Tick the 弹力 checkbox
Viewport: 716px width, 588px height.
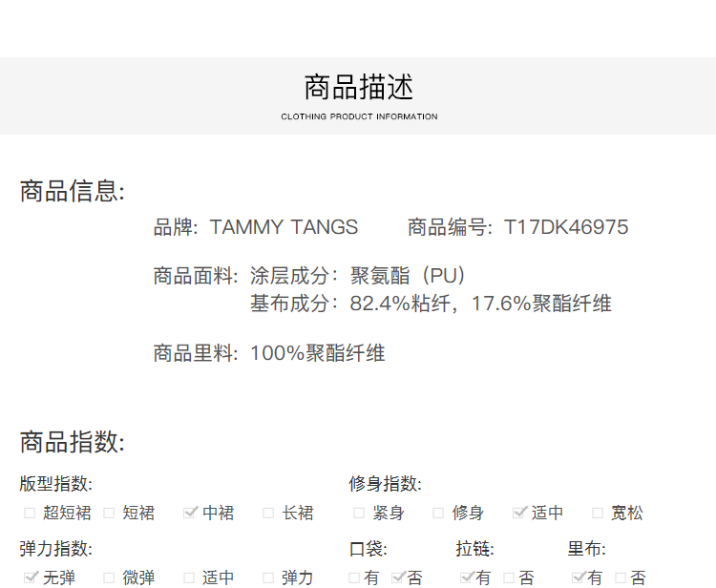tap(268, 577)
